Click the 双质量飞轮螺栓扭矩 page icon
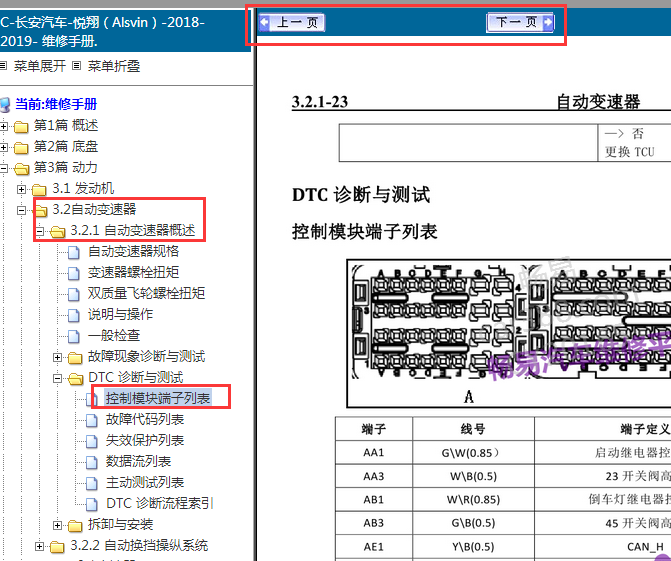Screen dimensions: 671x561 (x=74, y=294)
